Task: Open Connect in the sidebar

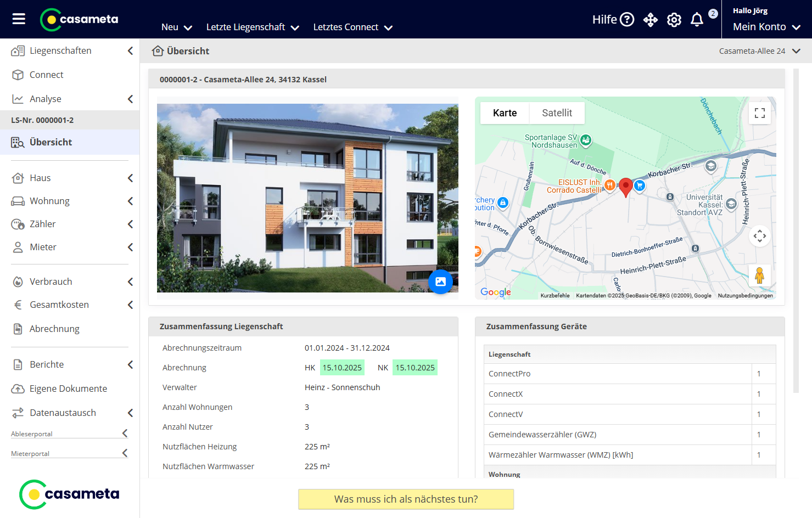Action: coord(47,75)
